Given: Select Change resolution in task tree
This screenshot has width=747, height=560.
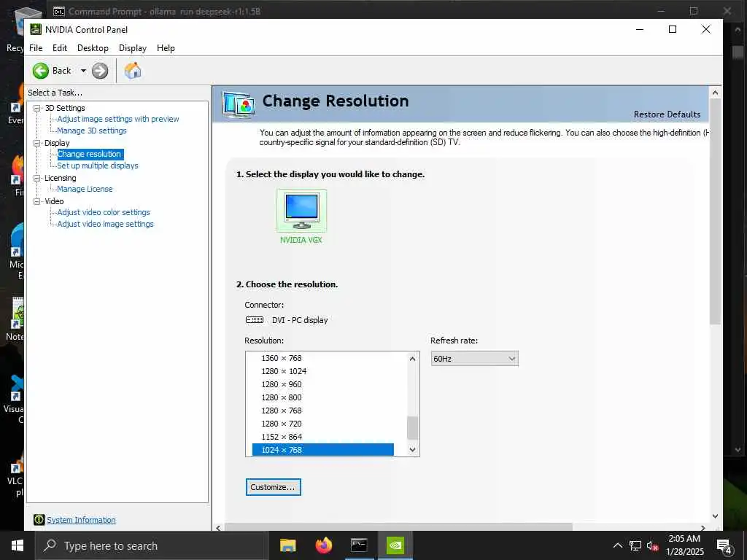Looking at the screenshot, I should tap(90, 155).
